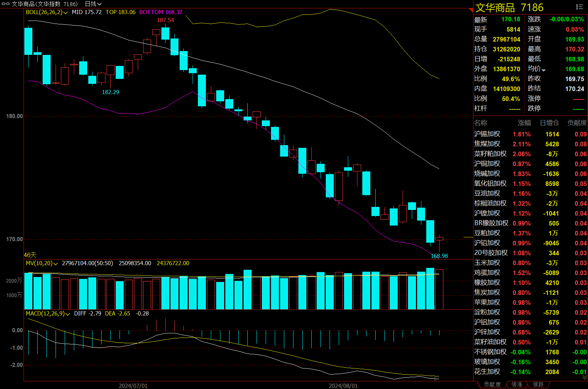
Task: Select the 苹果加权 row
Action: click(x=531, y=303)
